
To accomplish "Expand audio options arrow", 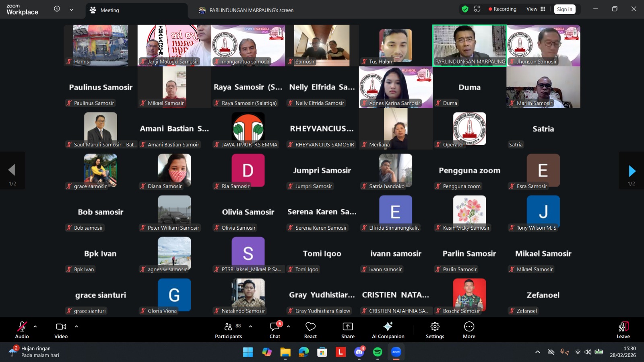I will tap(35, 326).
